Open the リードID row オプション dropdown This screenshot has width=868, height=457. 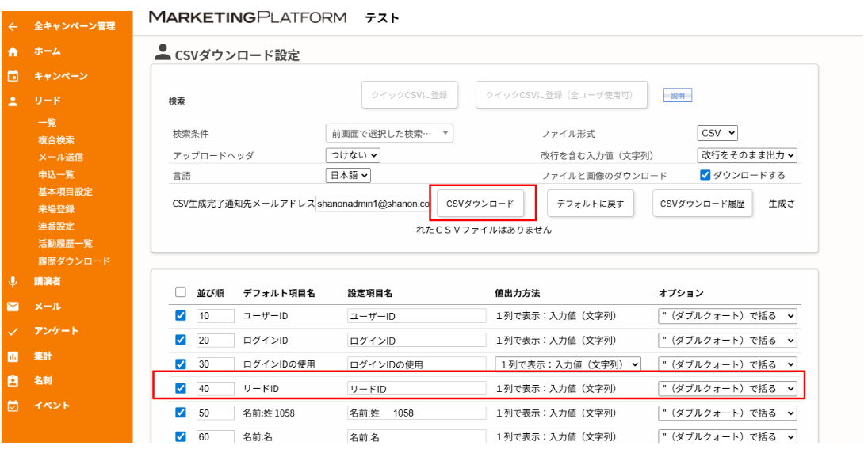728,389
